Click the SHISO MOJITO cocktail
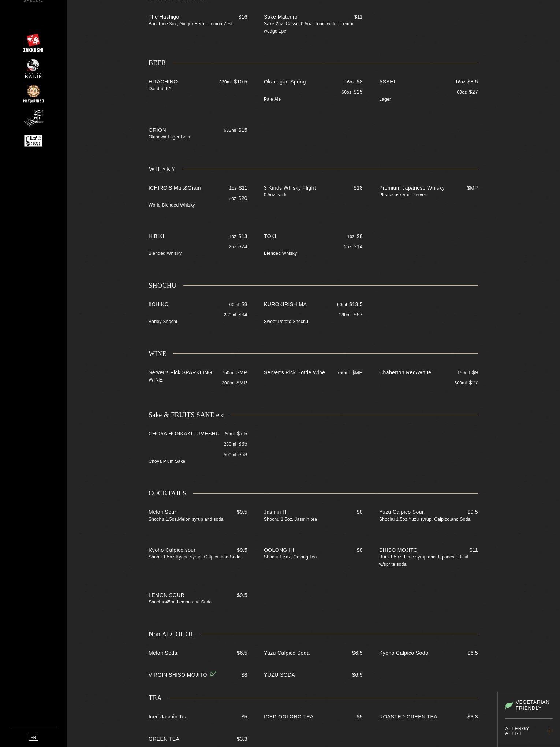Viewport: 560px width, 747px height. (398, 550)
